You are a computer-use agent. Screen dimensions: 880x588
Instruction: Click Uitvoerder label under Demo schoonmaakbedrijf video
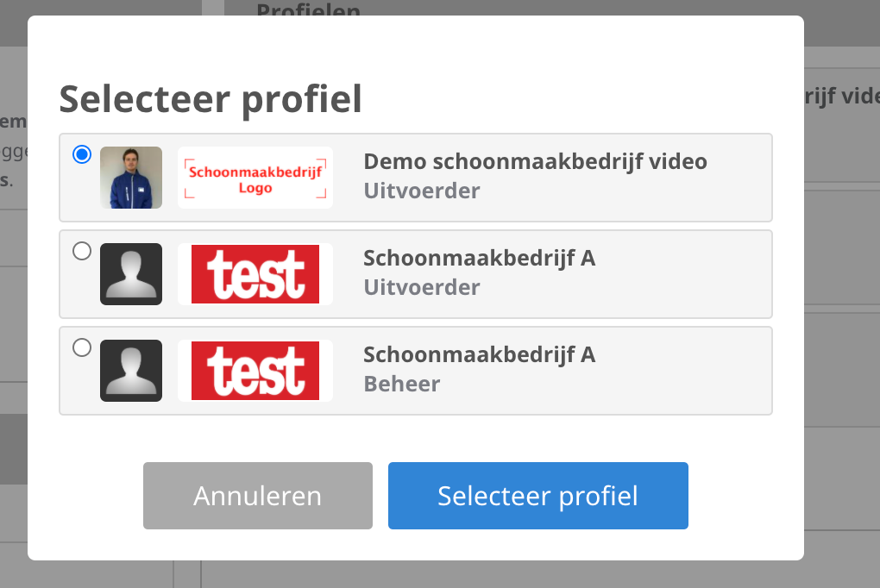click(421, 191)
